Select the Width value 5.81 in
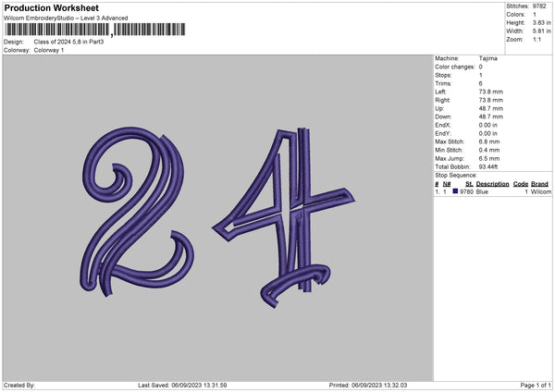This screenshot has width=555, height=392. [x=541, y=31]
